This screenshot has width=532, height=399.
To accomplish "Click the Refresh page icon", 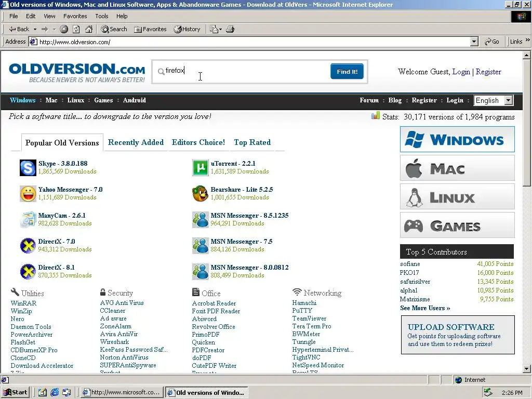I will [x=76, y=29].
